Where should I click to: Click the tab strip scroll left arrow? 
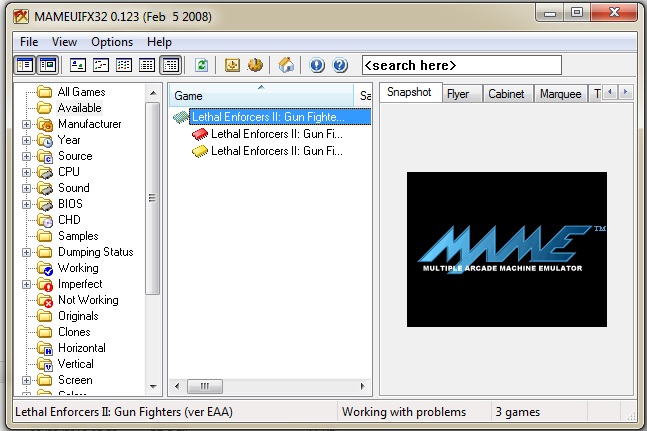[610, 92]
